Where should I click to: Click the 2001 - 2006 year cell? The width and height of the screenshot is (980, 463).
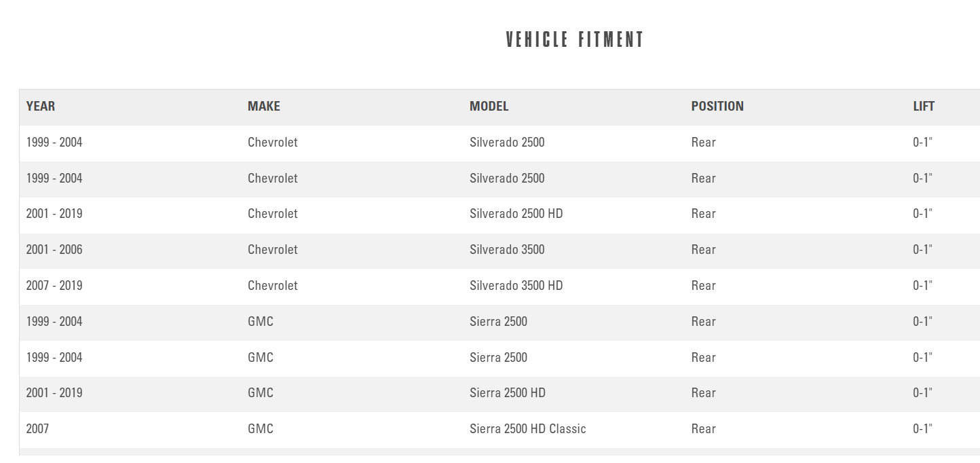pyautogui.click(x=54, y=250)
